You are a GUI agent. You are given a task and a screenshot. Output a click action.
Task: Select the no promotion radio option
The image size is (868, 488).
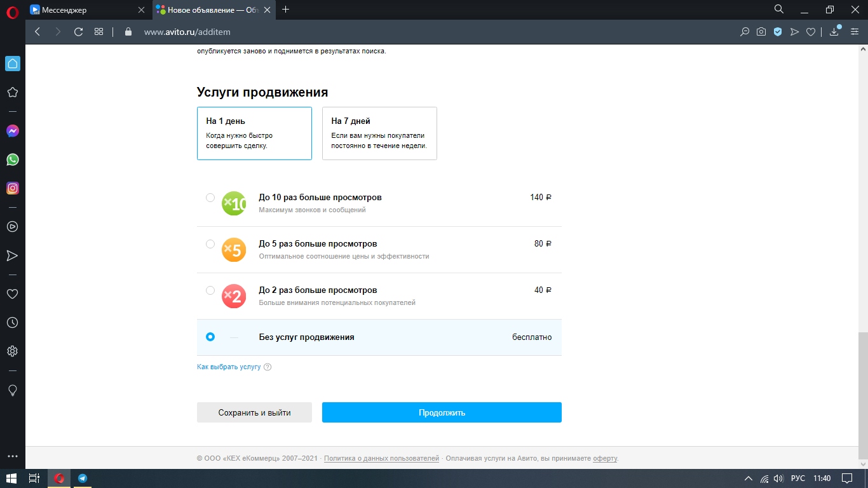(210, 337)
